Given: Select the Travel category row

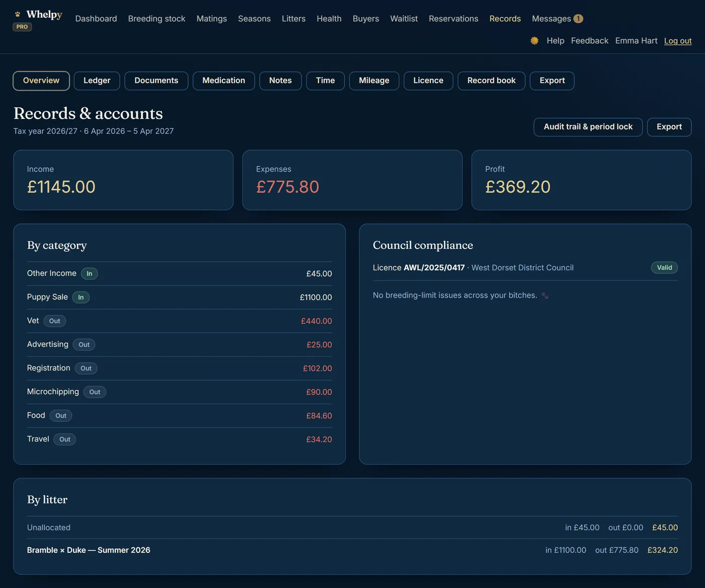Looking at the screenshot, I should click(179, 439).
